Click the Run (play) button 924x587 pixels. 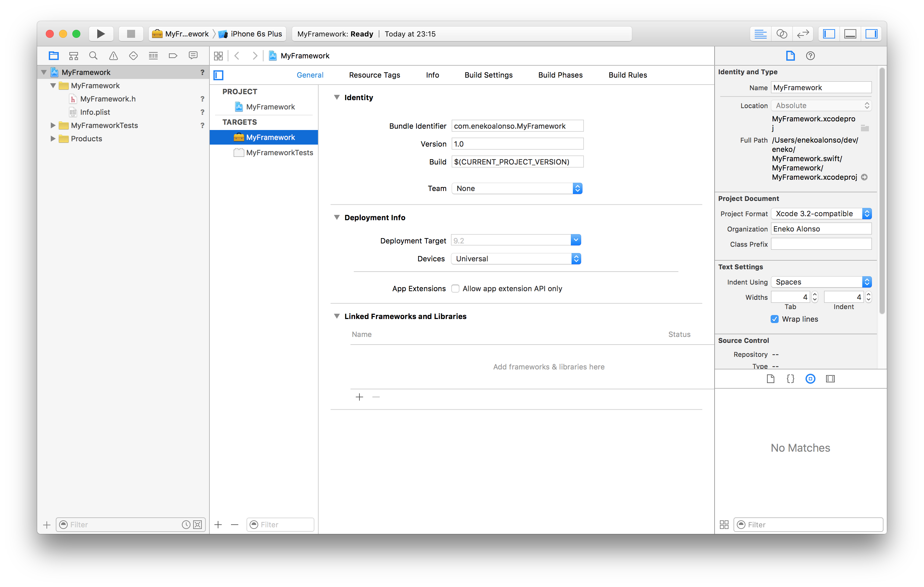tap(101, 34)
